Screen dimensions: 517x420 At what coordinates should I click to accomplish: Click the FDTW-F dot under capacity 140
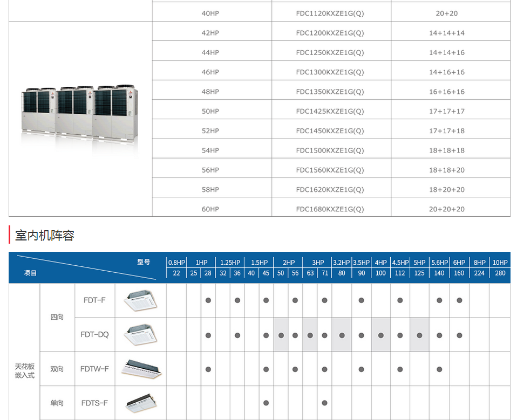tap(439, 369)
